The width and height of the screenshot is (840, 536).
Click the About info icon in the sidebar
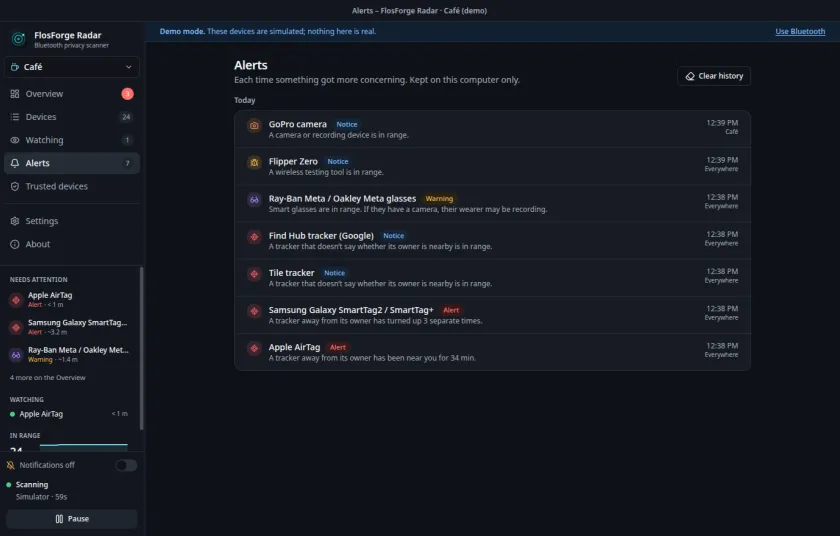click(x=15, y=244)
